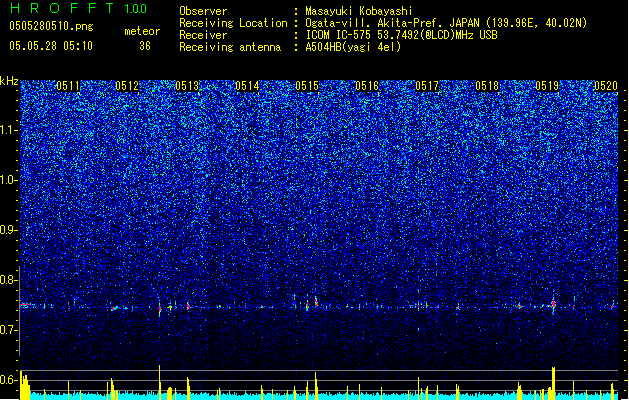Image resolution: width=629 pixels, height=400 pixels.
Task: Click the 0519 time marker
Action: pos(547,86)
